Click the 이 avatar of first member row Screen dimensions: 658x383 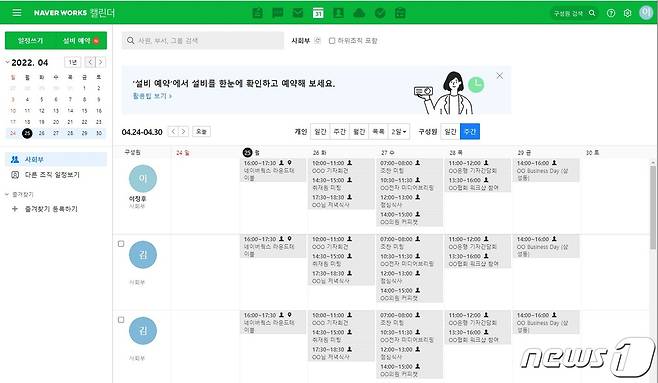coord(143,178)
